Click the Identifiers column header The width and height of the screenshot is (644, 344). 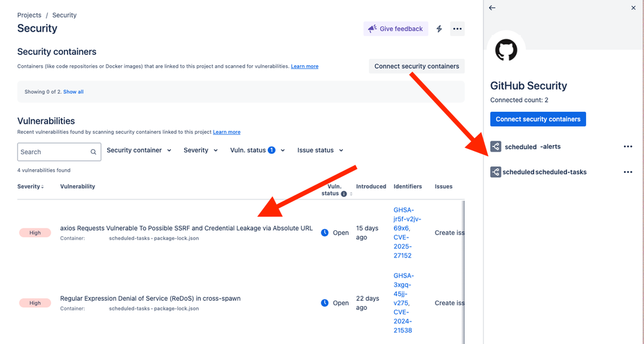407,187
